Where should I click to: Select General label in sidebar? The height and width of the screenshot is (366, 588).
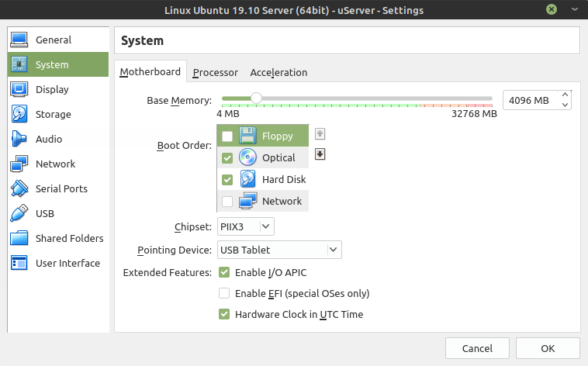(54, 40)
